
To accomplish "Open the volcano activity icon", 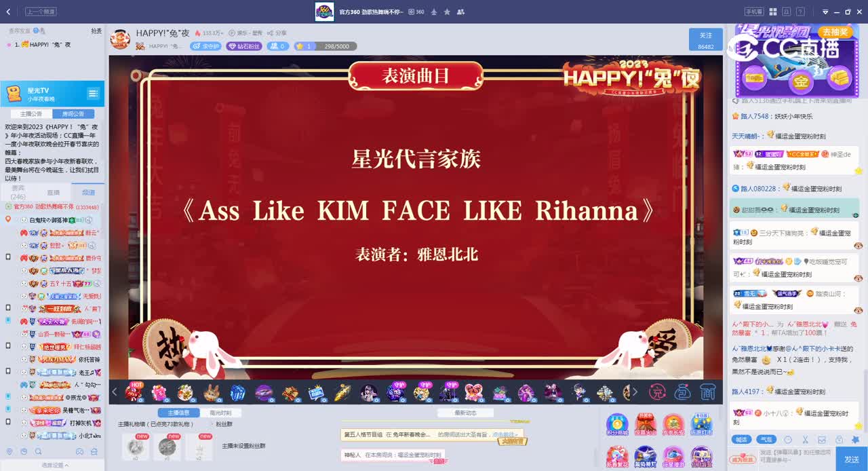I will pyautogui.click(x=645, y=425).
